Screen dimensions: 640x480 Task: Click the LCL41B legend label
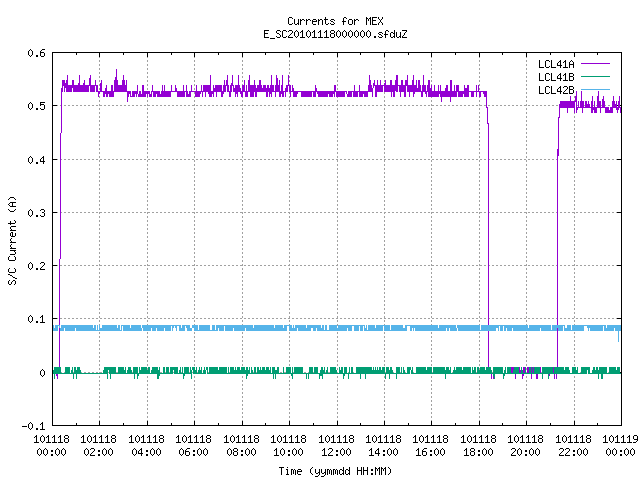556,77
